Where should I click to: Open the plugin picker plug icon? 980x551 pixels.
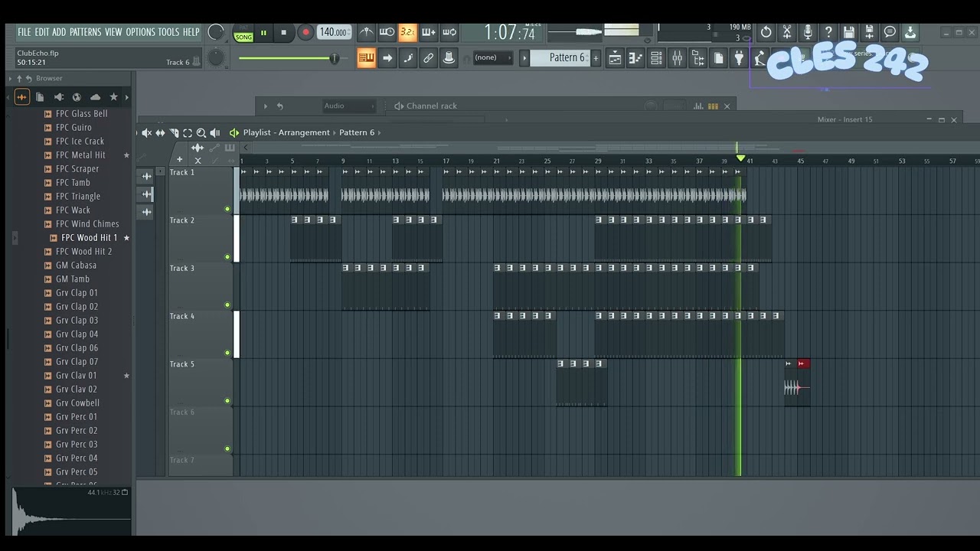coord(739,58)
